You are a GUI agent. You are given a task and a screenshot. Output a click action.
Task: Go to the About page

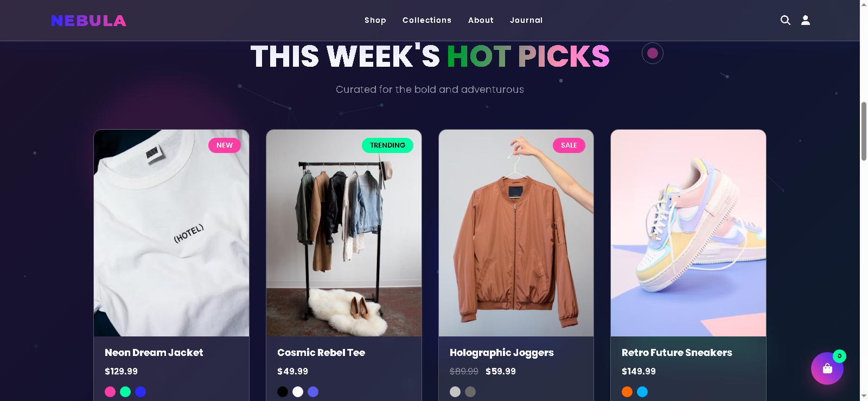pyautogui.click(x=481, y=20)
